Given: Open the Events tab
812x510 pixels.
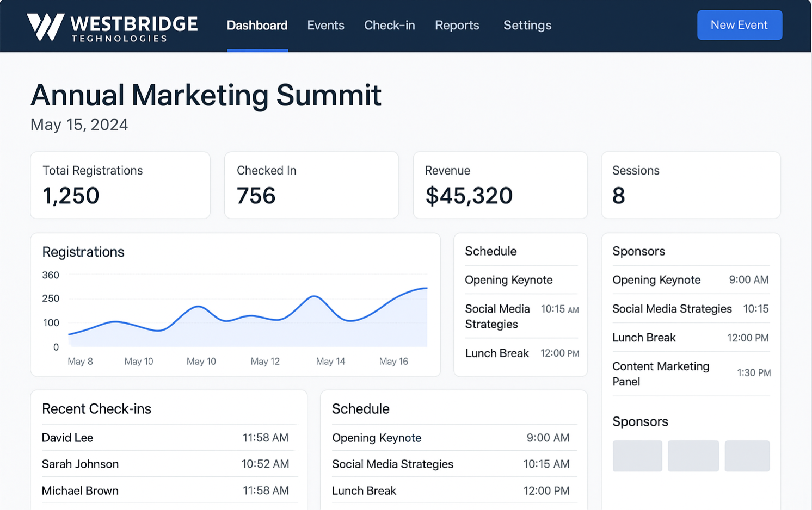Looking at the screenshot, I should 325,26.
